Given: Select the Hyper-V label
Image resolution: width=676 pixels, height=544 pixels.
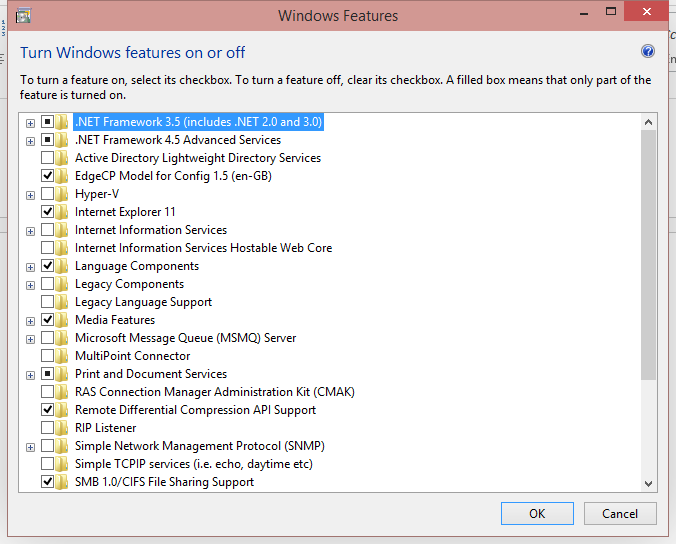Looking at the screenshot, I should tap(97, 194).
